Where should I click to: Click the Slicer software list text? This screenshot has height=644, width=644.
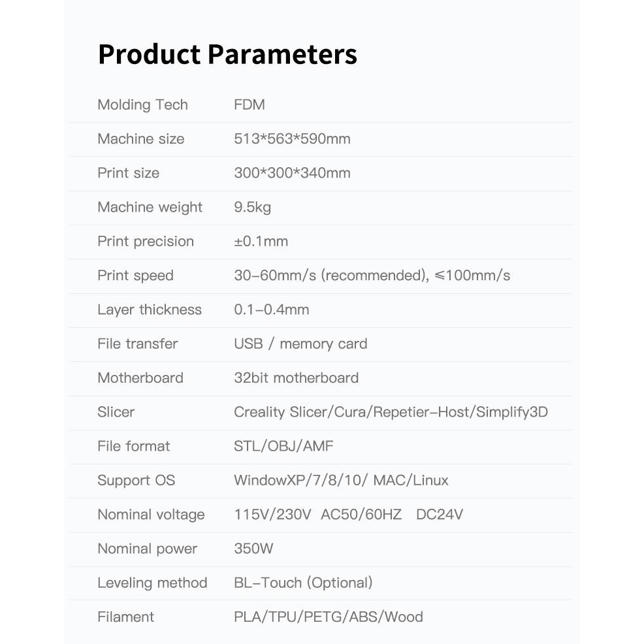click(391, 412)
